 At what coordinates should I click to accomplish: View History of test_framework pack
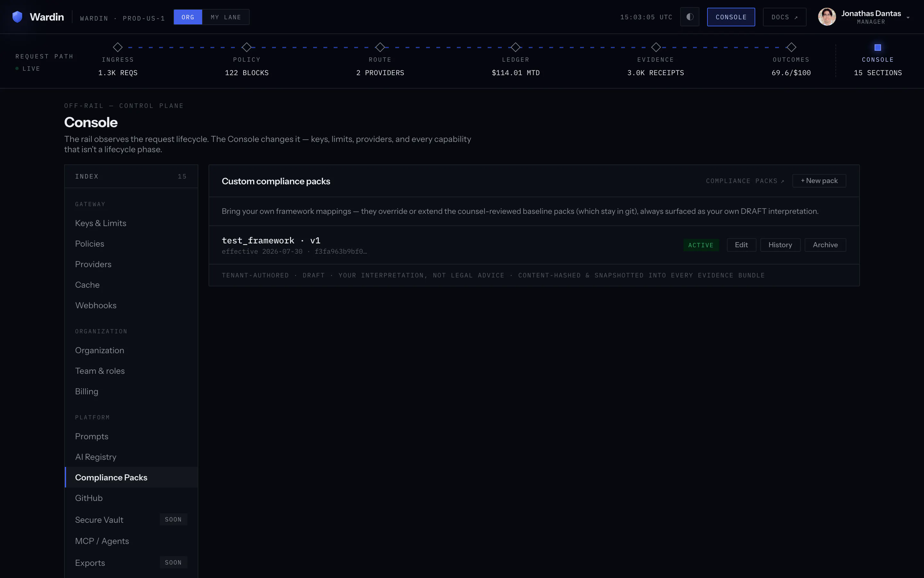tap(780, 245)
